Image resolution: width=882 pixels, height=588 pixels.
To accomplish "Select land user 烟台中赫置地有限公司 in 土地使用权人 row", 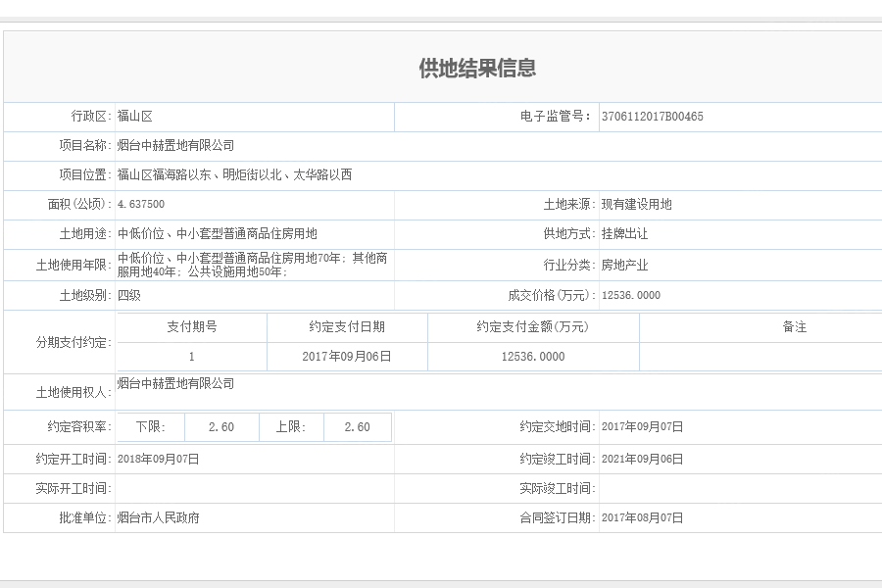I will point(175,384).
